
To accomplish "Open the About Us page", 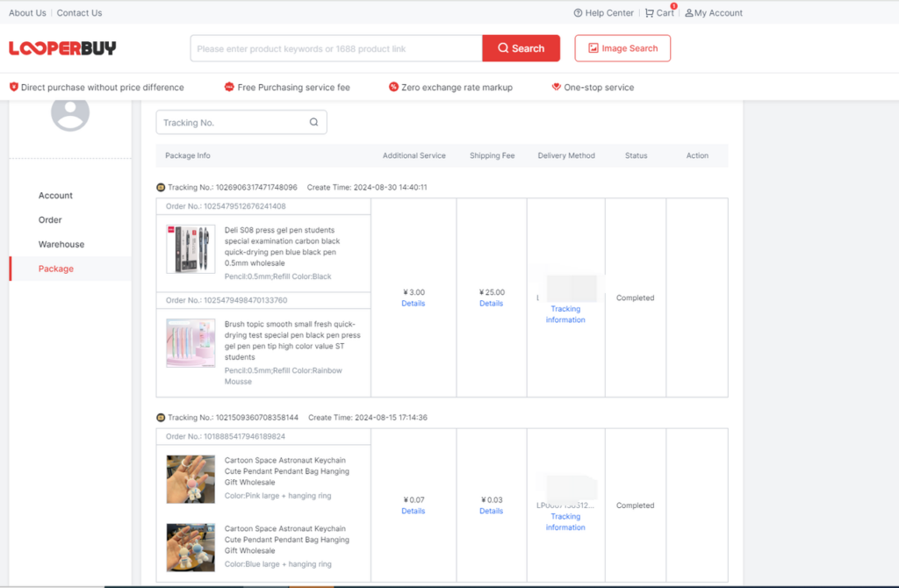I will click(26, 12).
